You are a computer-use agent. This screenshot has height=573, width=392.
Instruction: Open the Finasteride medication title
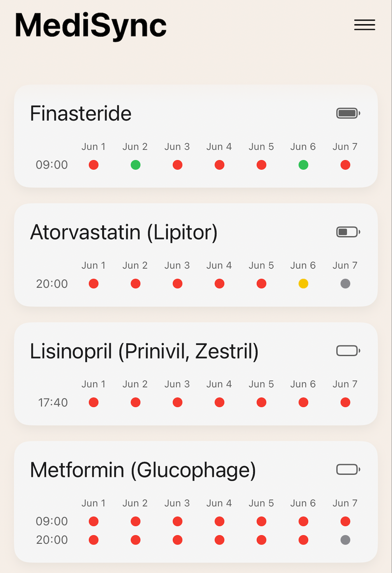(81, 114)
